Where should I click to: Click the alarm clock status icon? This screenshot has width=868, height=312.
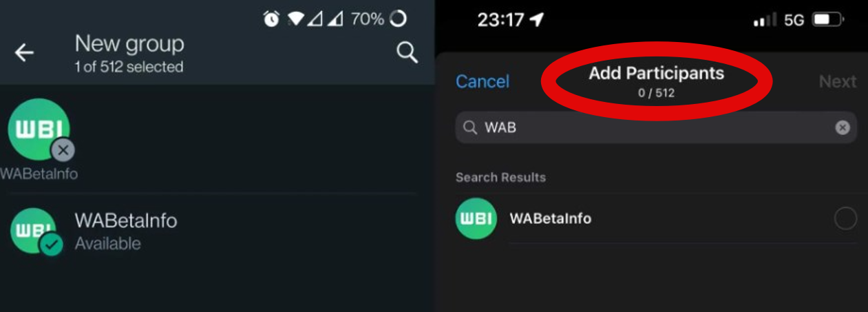(x=271, y=19)
